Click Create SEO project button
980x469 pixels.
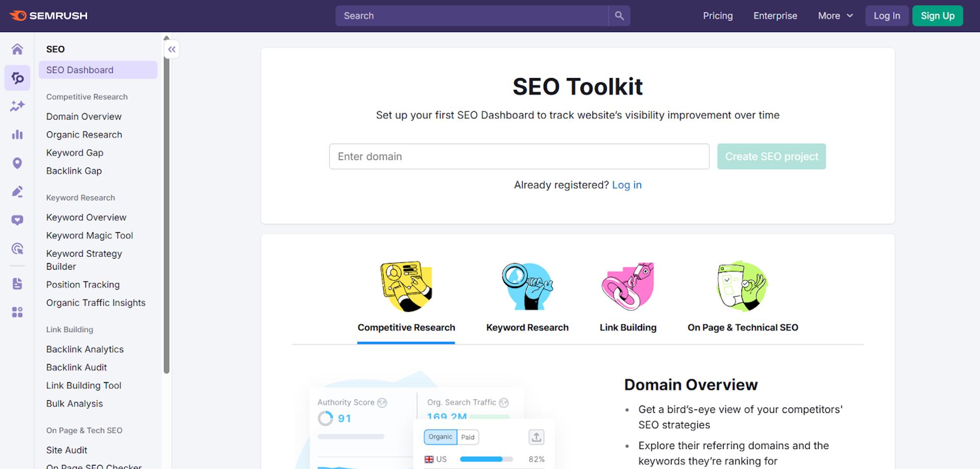click(x=771, y=157)
